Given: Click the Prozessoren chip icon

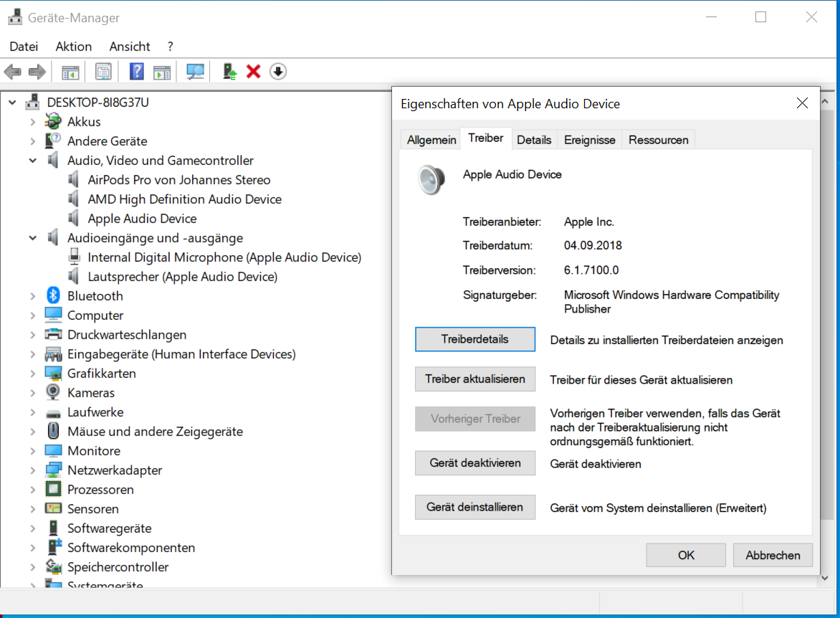Looking at the screenshot, I should click(53, 489).
